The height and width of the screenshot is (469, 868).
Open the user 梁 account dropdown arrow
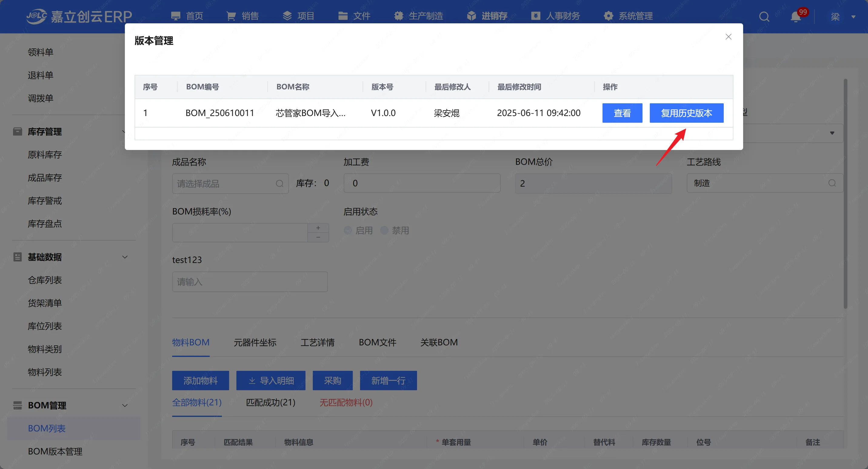(853, 16)
